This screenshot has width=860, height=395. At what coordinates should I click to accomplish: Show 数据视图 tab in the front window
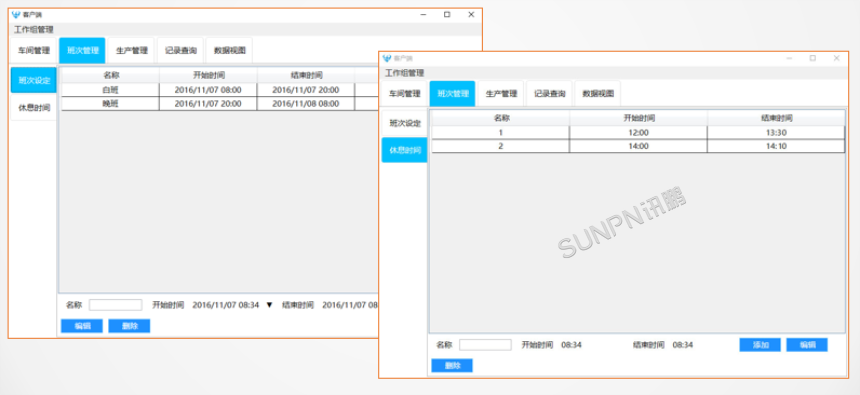(598, 93)
